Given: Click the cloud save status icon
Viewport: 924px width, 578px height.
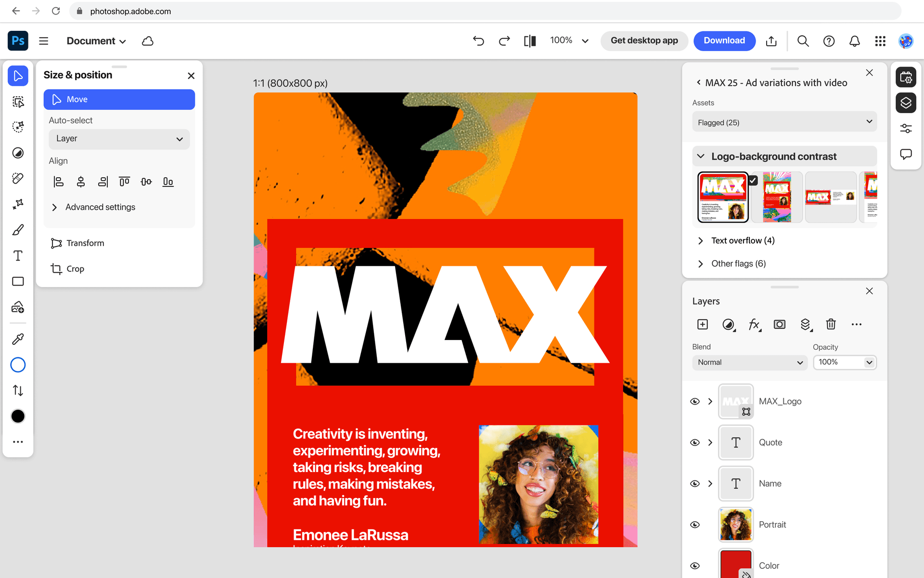Looking at the screenshot, I should tap(148, 41).
